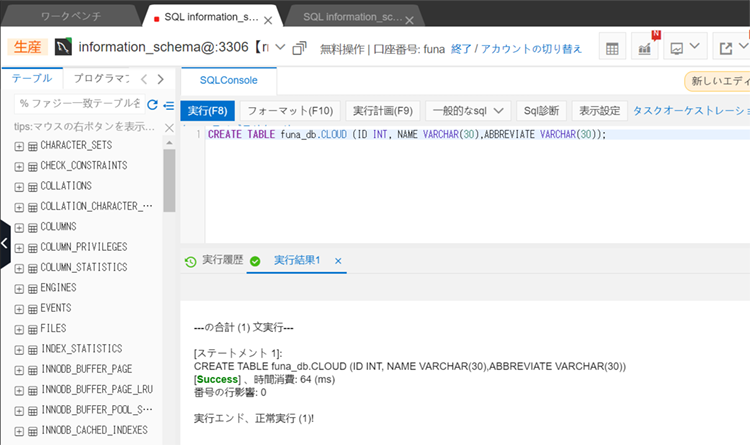Viewport: 750px width, 445px height.
Task: Click the left arrow in left panel tabs
Action: coord(144,79)
